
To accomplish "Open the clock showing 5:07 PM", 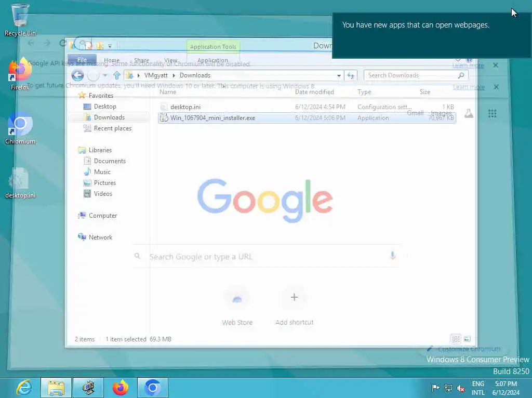I will (x=506, y=388).
